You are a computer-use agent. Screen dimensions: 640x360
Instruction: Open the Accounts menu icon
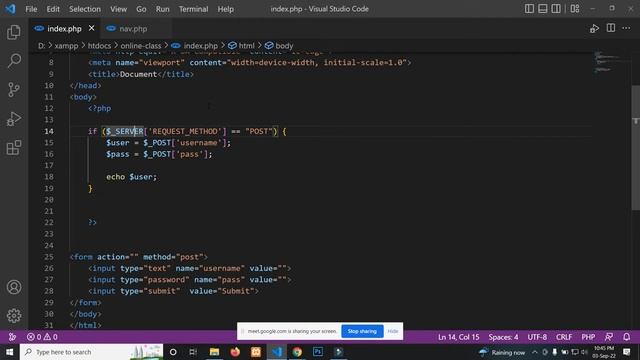14,287
